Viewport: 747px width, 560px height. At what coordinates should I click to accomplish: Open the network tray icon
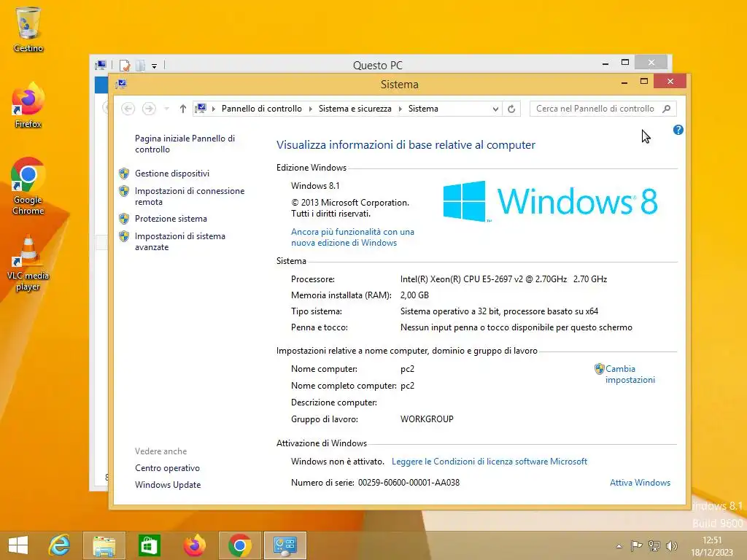point(654,545)
